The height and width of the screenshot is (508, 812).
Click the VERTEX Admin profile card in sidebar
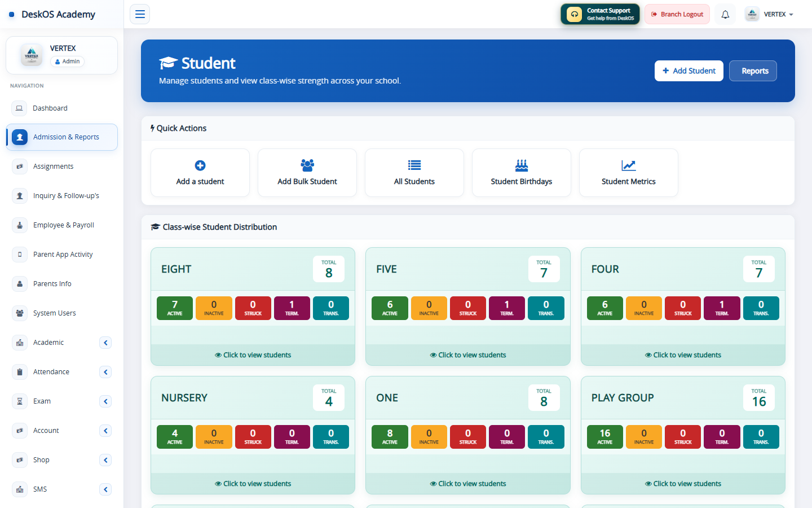[62, 55]
